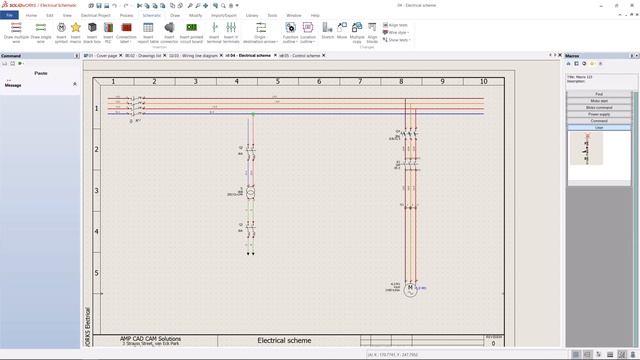Switch to the Home ribbon tab
640x360 pixels.
(31, 15)
